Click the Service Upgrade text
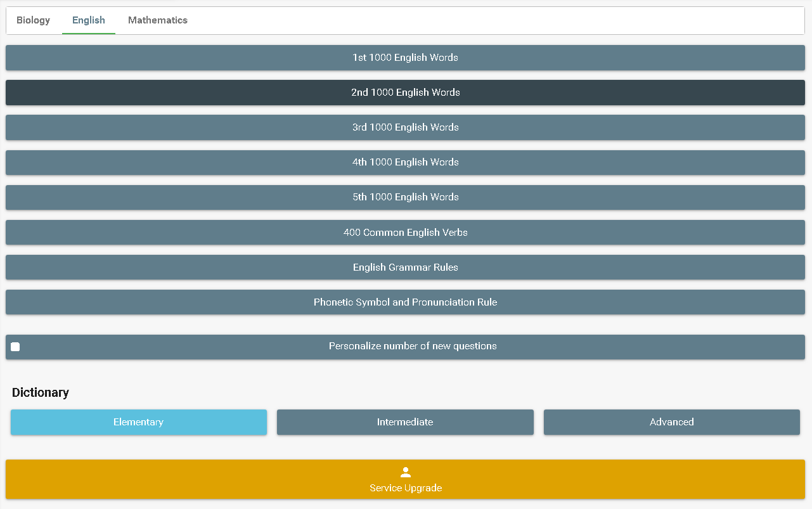This screenshot has height=509, width=812. pyautogui.click(x=406, y=488)
